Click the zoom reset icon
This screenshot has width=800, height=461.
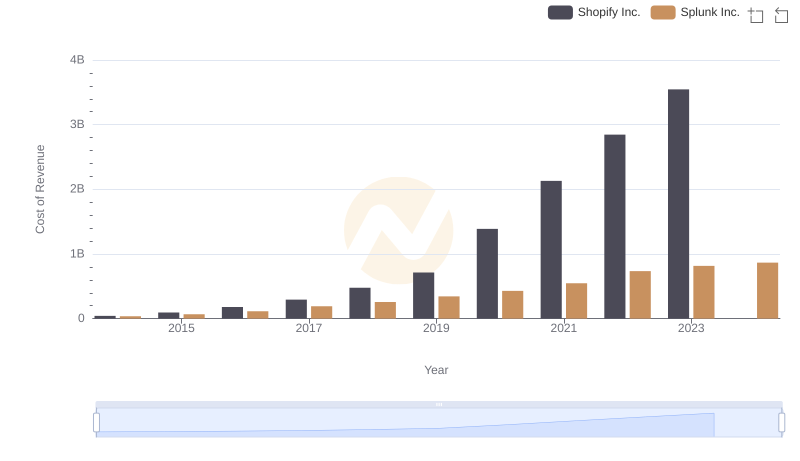pos(781,15)
